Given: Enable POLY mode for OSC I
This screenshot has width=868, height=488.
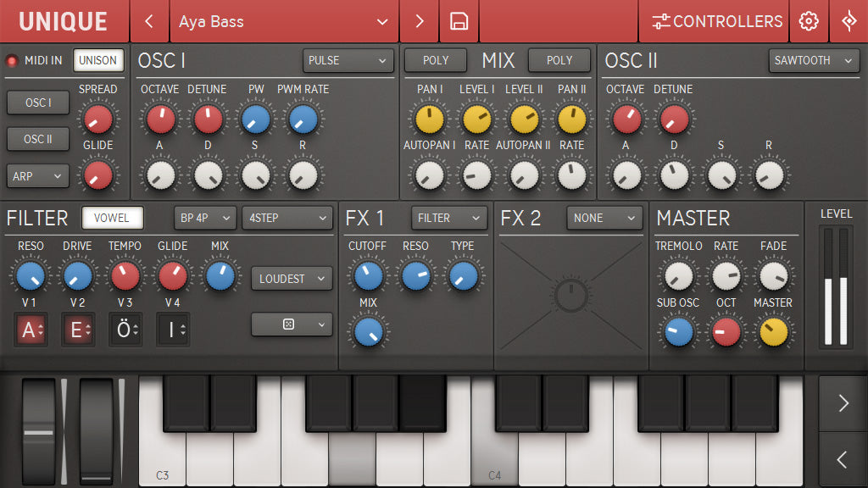Looking at the screenshot, I should pos(435,60).
